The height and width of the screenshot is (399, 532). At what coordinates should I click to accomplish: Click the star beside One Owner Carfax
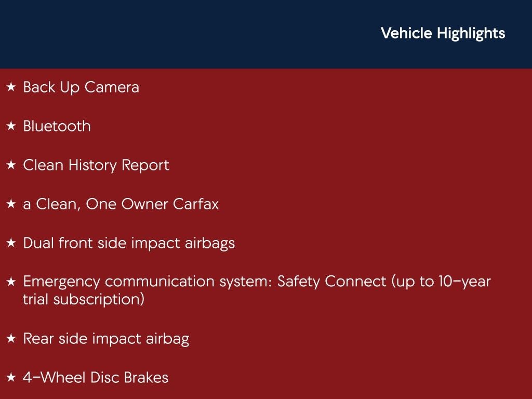(11, 204)
